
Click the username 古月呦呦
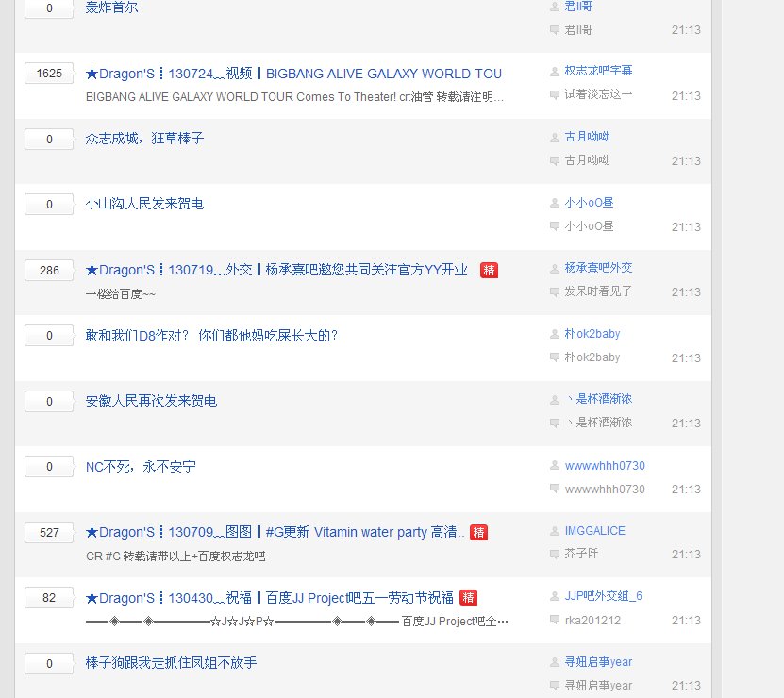(x=589, y=136)
